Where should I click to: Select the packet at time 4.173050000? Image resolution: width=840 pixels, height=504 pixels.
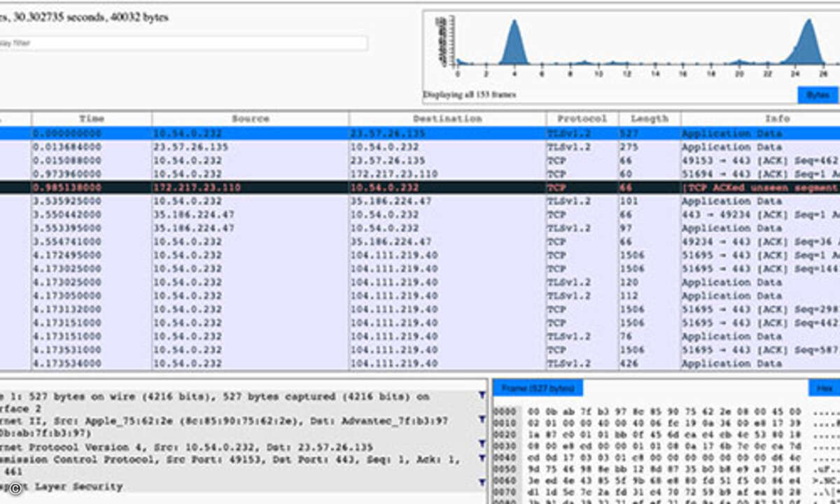click(x=420, y=295)
